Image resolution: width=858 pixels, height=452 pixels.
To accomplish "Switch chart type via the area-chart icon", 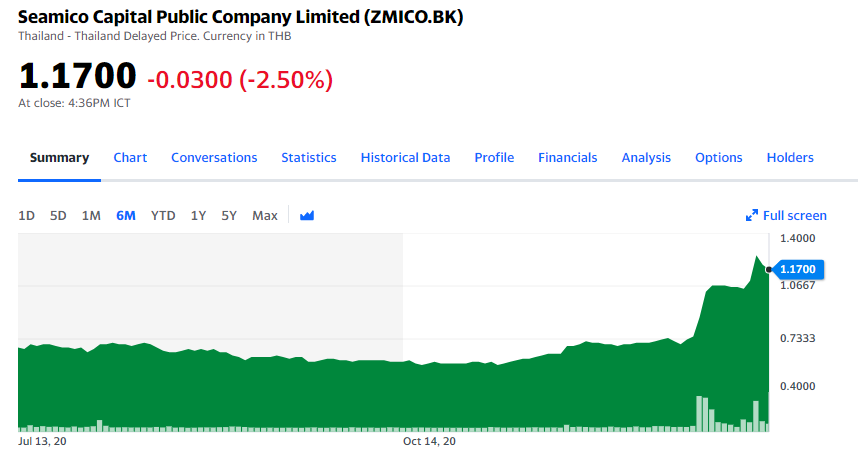I will click(307, 216).
